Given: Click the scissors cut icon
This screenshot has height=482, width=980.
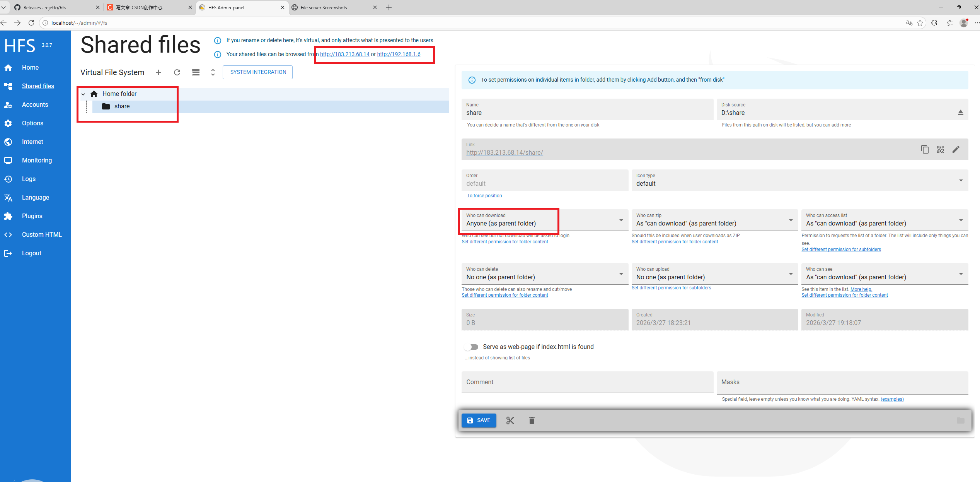Looking at the screenshot, I should [x=510, y=420].
